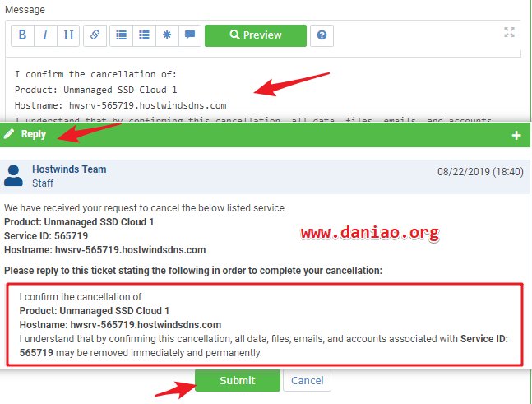Submit the ticket reply
Image resolution: width=532 pixels, height=404 pixels.
[238, 381]
